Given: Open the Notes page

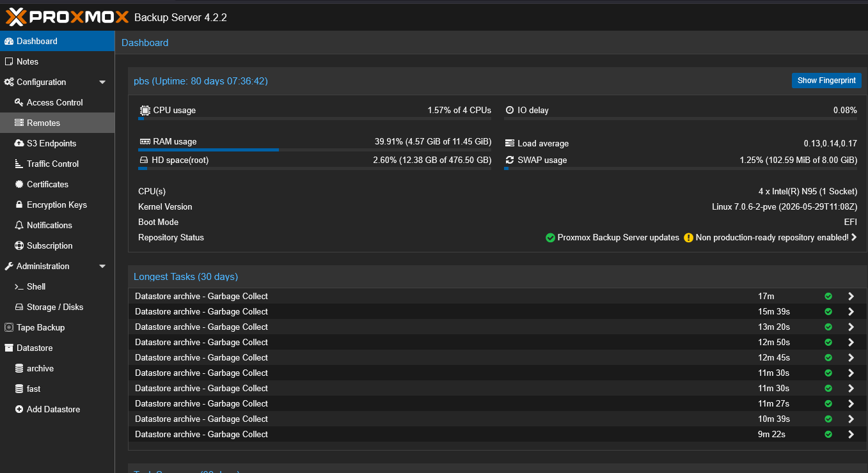Looking at the screenshot, I should 57,61.
